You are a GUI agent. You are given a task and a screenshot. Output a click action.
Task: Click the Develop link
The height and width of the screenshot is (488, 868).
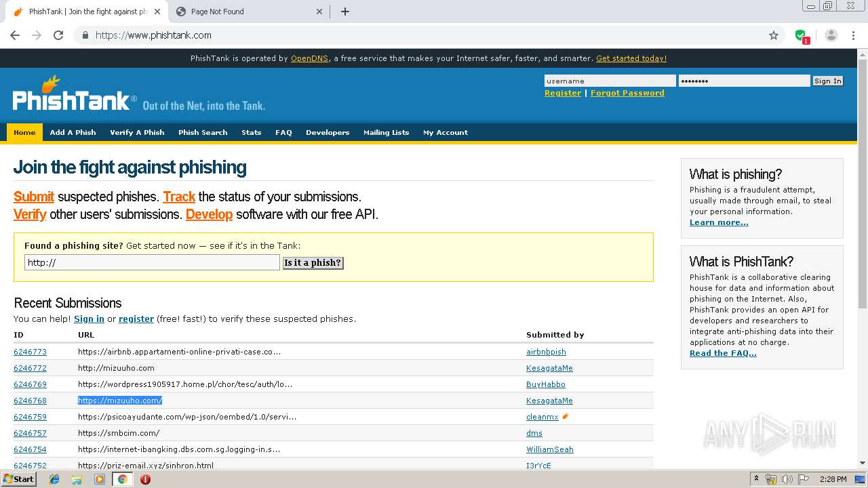tap(209, 214)
